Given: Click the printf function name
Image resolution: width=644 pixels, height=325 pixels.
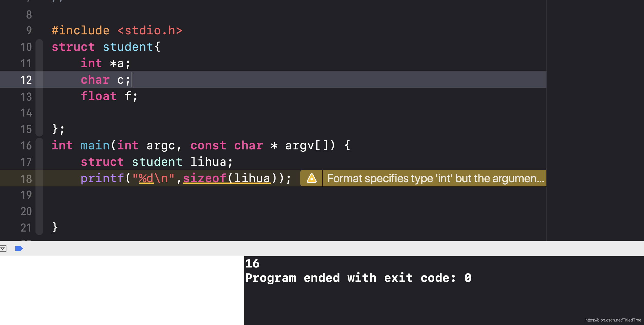Looking at the screenshot, I should [102, 178].
